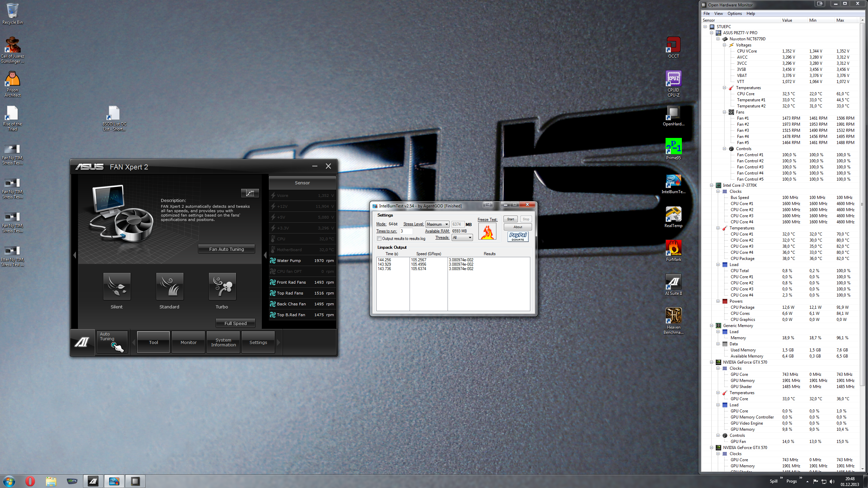Open Settings tab in AI Suite
868x488 pixels.
pyautogui.click(x=258, y=342)
